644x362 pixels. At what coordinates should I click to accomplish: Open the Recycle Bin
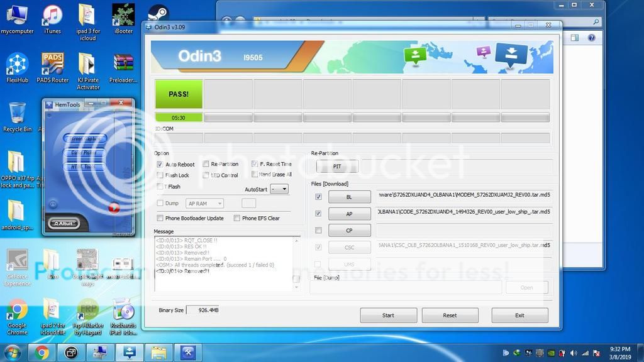17,114
